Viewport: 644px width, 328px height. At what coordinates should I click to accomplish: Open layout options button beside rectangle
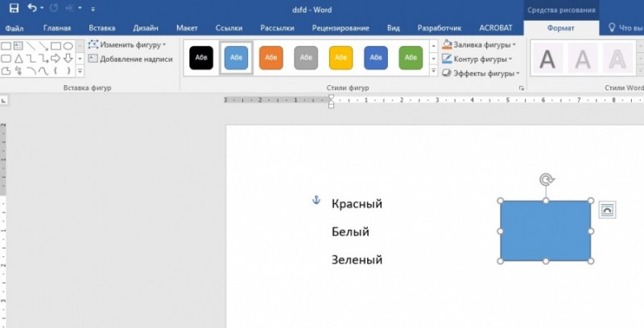tap(607, 210)
